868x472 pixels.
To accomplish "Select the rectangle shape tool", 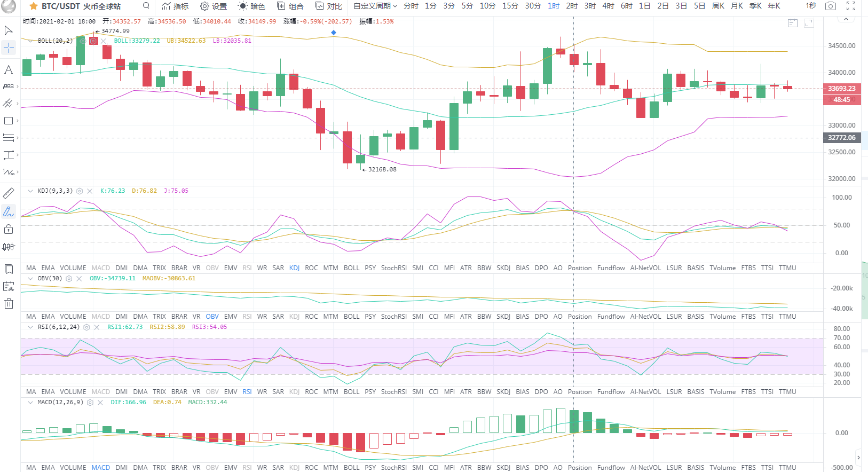I will 9,121.
